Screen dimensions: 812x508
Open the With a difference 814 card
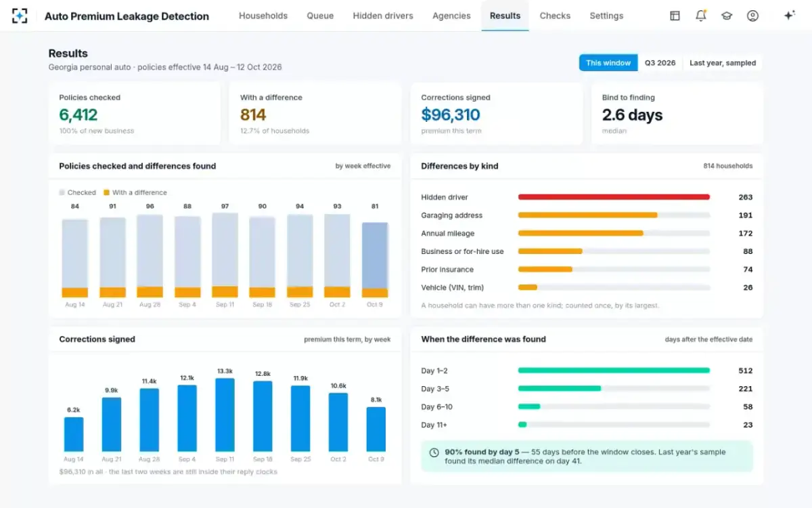315,114
